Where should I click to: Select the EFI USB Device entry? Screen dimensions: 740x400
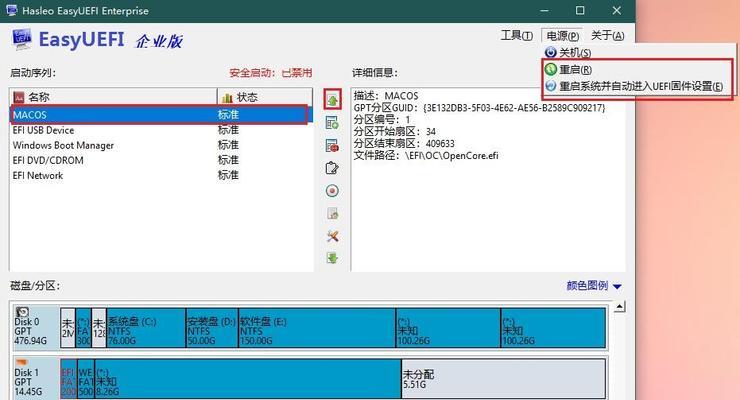pos(161,130)
